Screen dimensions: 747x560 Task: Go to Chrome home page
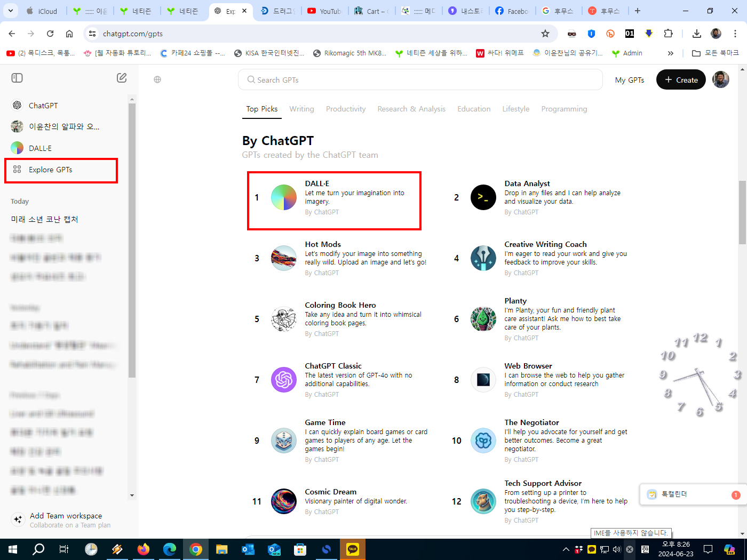(x=69, y=34)
